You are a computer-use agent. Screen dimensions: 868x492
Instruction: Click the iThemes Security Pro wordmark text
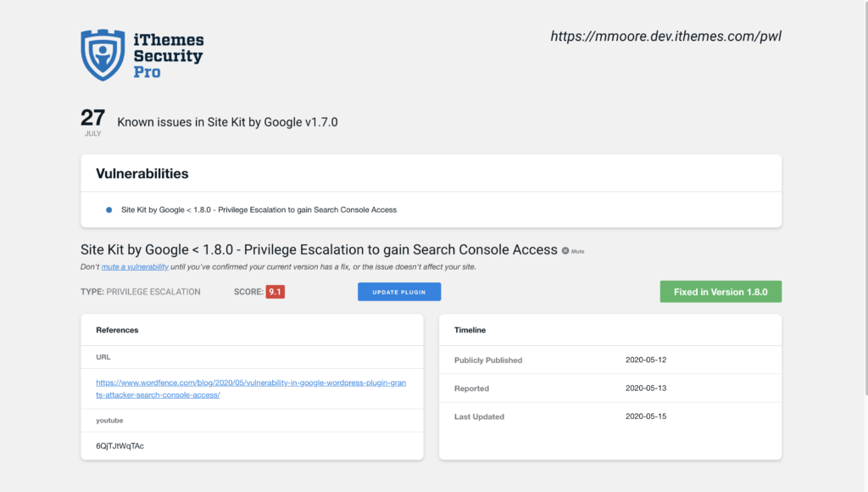[x=166, y=53]
